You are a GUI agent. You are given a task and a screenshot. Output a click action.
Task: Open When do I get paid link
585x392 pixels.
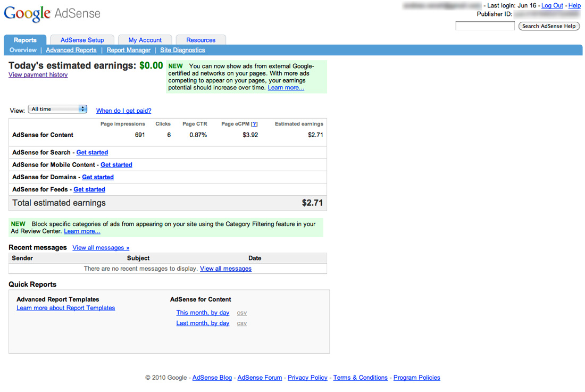(123, 111)
